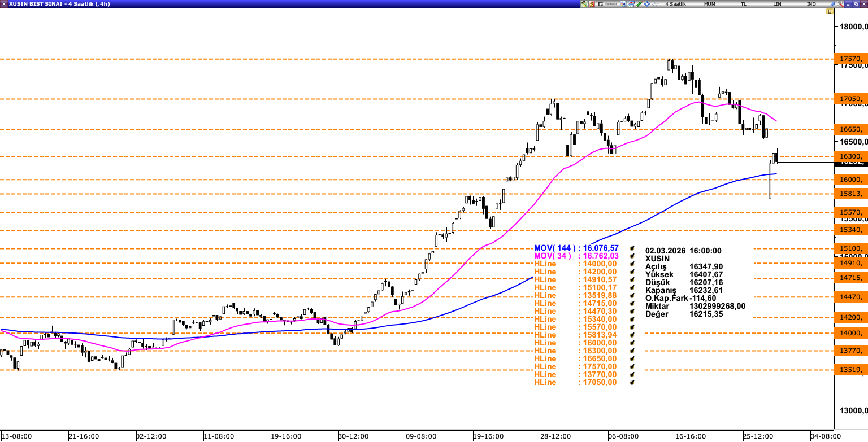The height and width of the screenshot is (442, 868).
Task: Click the 17570 price level marker on axis
Action: pos(850,59)
